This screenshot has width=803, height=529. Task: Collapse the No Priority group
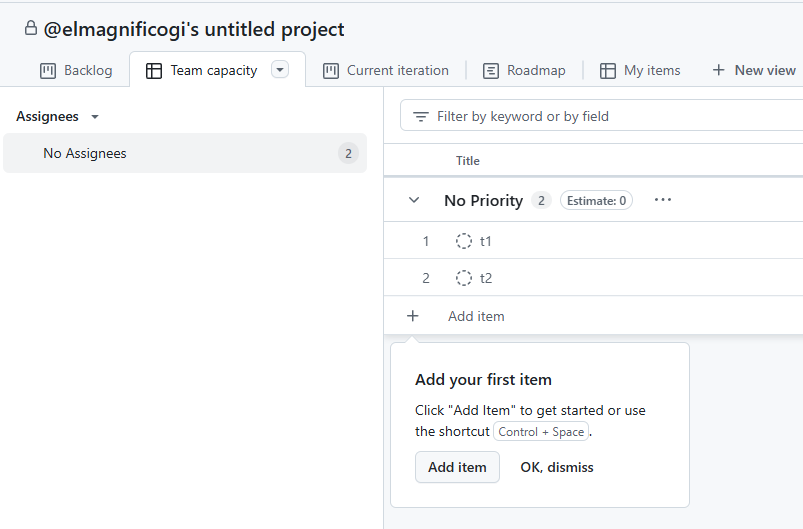[x=414, y=200]
